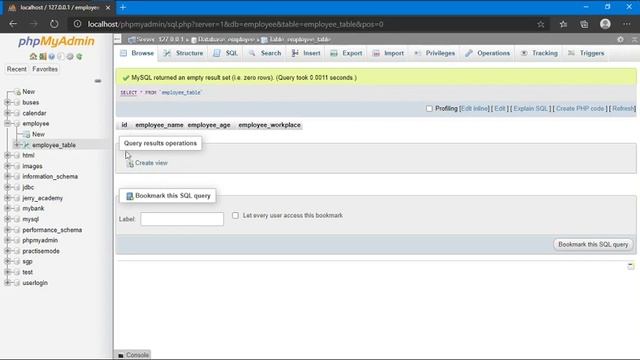Expand the information_schema database node

click(x=7, y=176)
